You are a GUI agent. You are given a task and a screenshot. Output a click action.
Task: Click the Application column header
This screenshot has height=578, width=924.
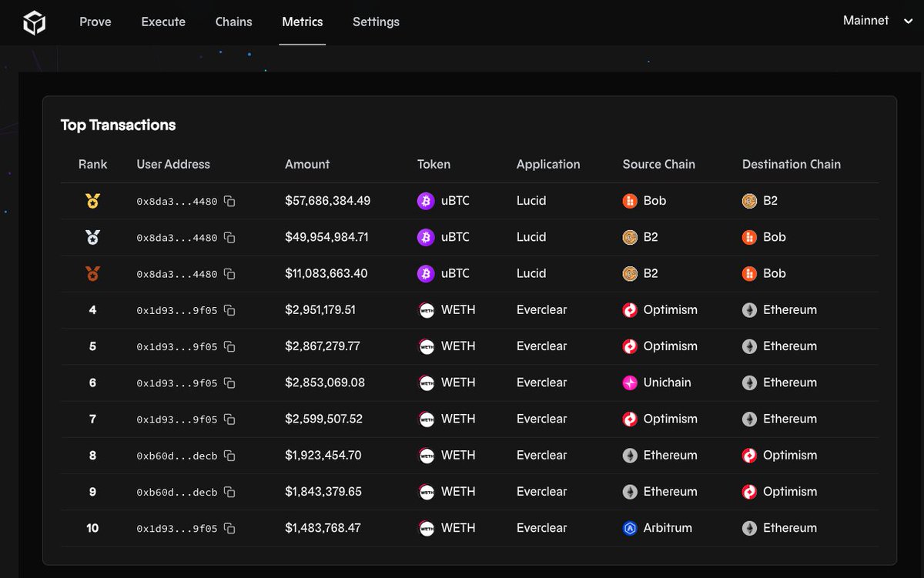coord(548,164)
